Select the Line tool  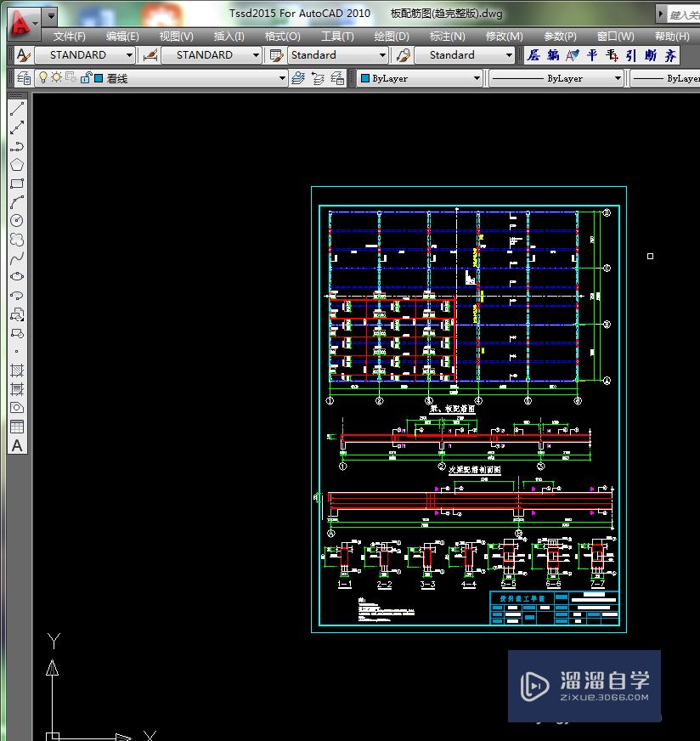click(17, 108)
